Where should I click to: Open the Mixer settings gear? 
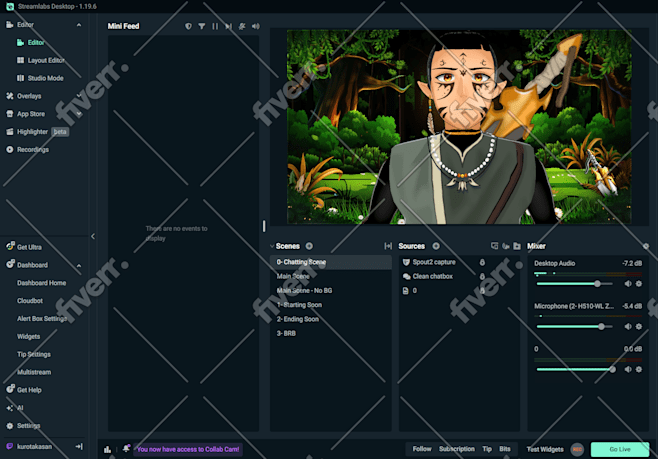pos(646,246)
